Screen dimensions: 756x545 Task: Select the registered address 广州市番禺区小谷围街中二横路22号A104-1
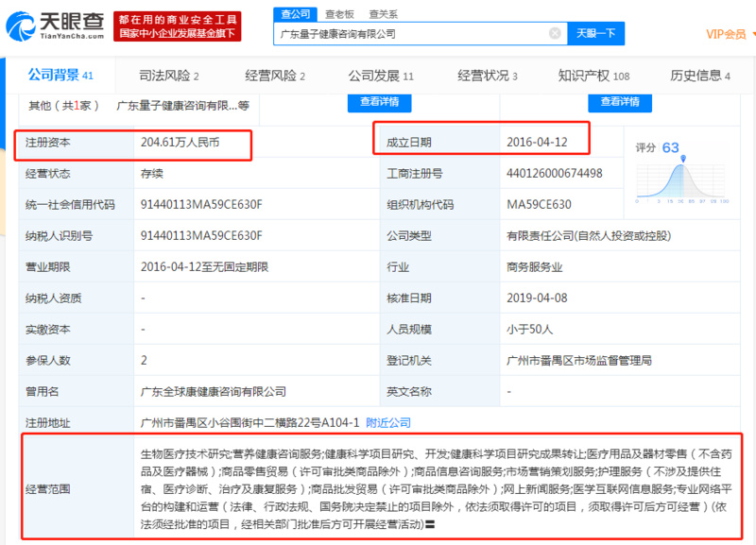coord(249,423)
